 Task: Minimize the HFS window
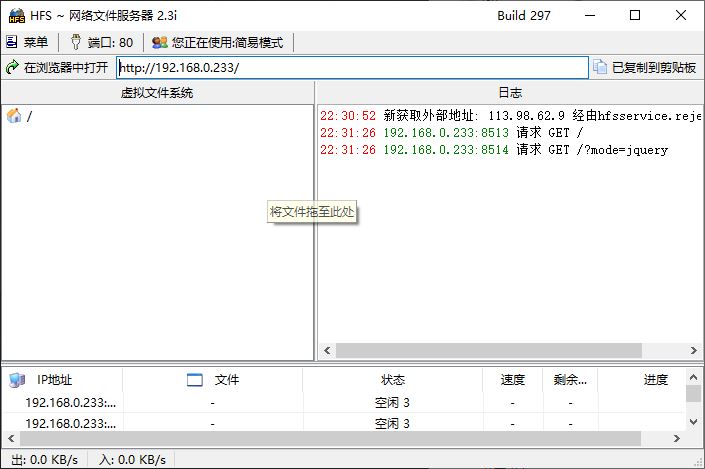pos(590,15)
